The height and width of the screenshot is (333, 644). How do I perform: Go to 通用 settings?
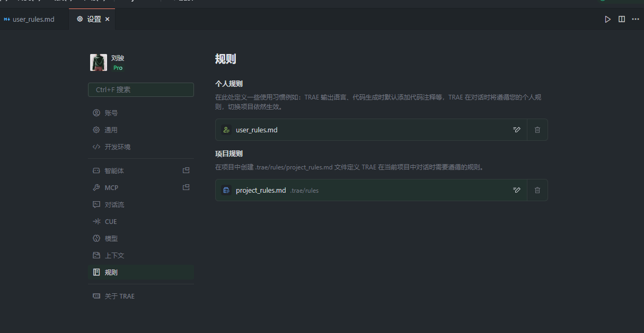point(111,130)
